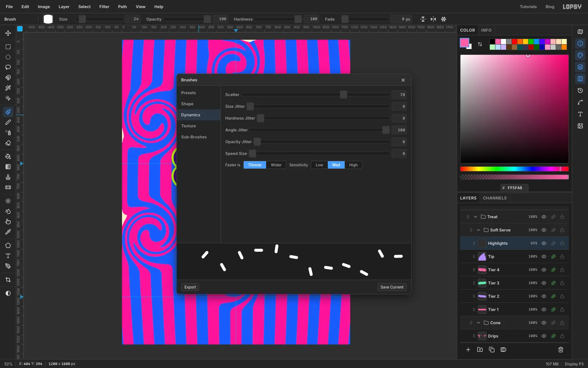This screenshot has height=368, width=588.
Task: Collapse the Treat folder
Action: pyautogui.click(x=476, y=217)
